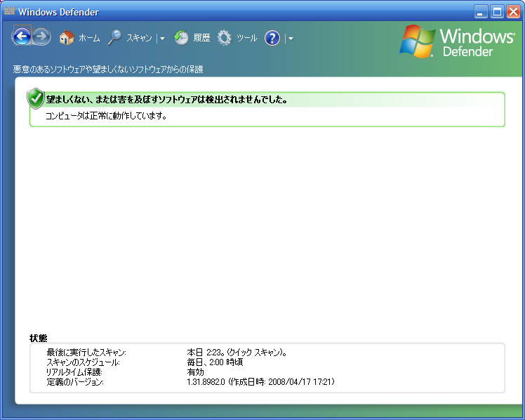This screenshot has width=525, height=420.
Task: Minimize the Windows Defender window
Action: [x=481, y=12]
